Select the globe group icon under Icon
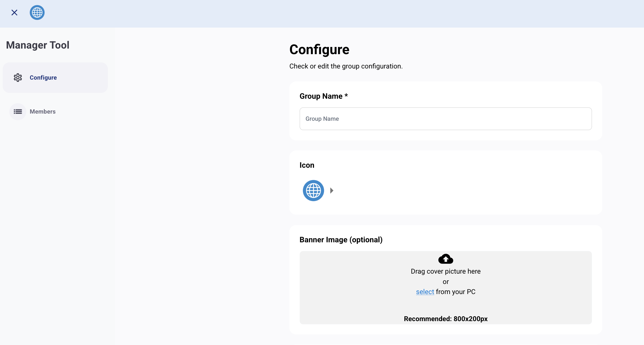The width and height of the screenshot is (644, 345). (x=313, y=191)
